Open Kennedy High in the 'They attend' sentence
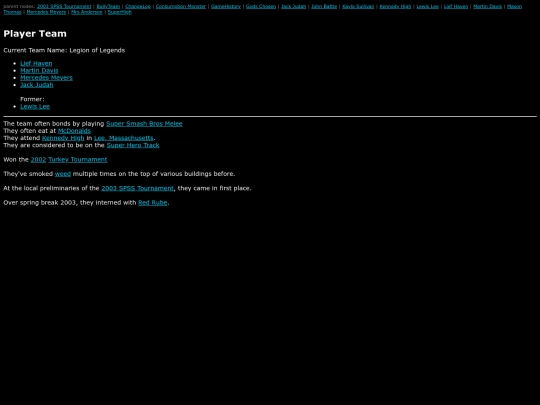 click(x=63, y=138)
